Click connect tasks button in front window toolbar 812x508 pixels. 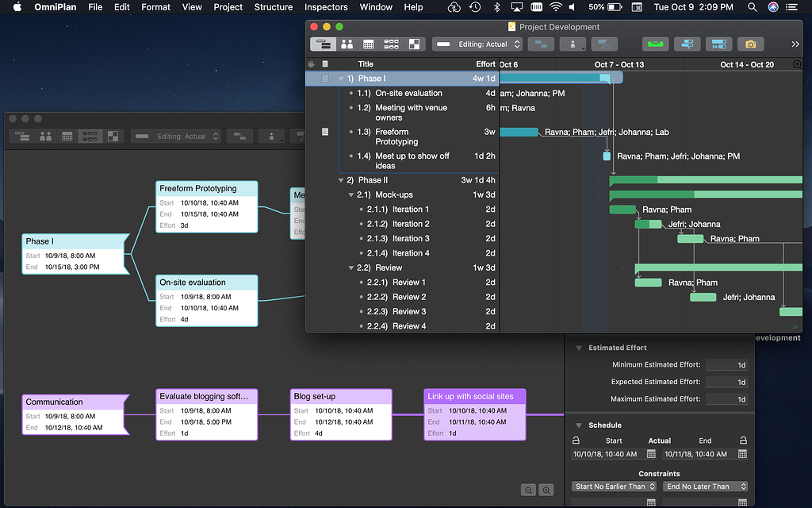pyautogui.click(x=541, y=44)
